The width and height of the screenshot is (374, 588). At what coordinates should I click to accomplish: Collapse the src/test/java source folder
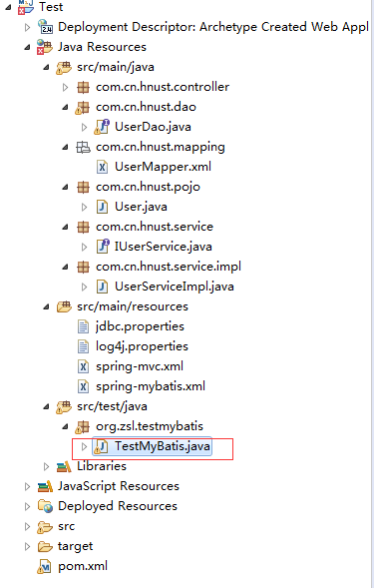[46, 406]
